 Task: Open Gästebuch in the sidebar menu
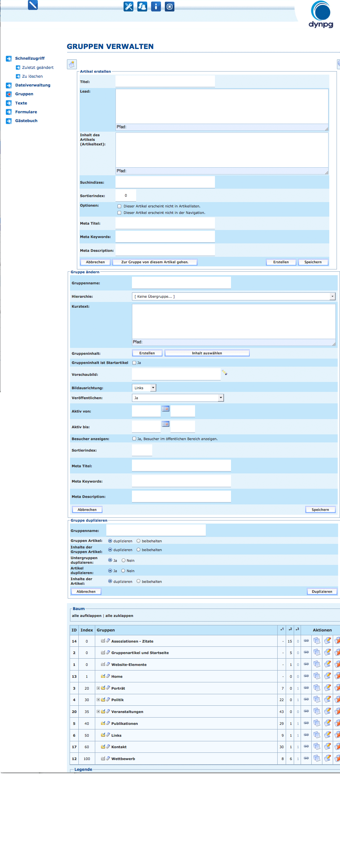point(26,121)
